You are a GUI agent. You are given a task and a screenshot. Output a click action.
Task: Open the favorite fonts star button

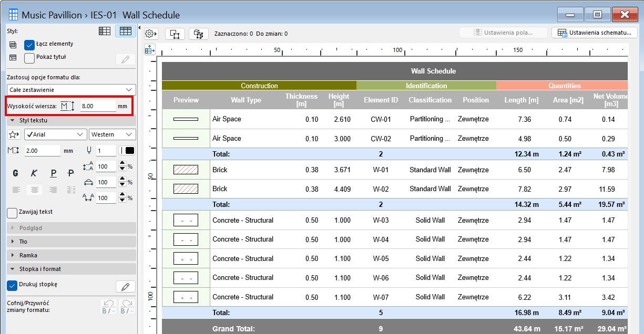[x=15, y=134]
